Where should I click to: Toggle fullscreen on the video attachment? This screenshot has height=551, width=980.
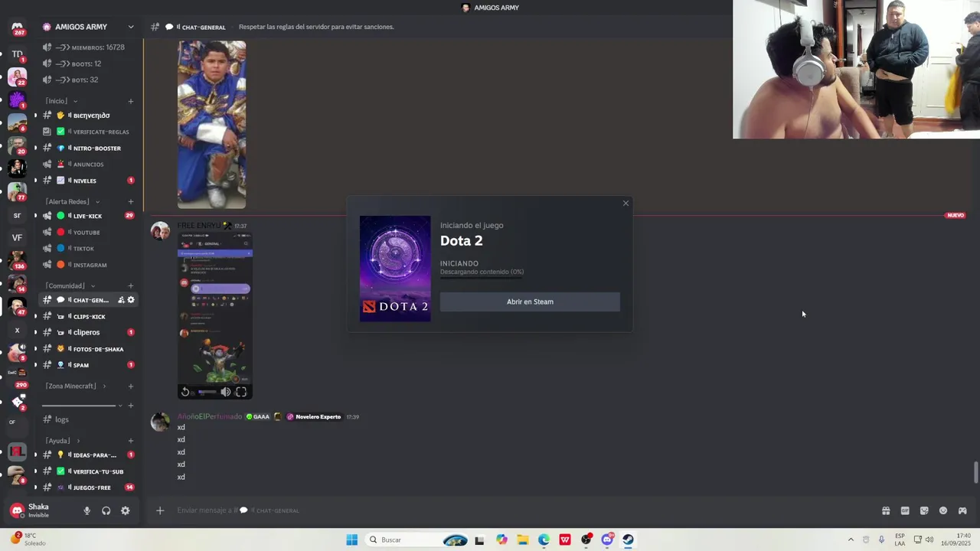[x=241, y=392]
